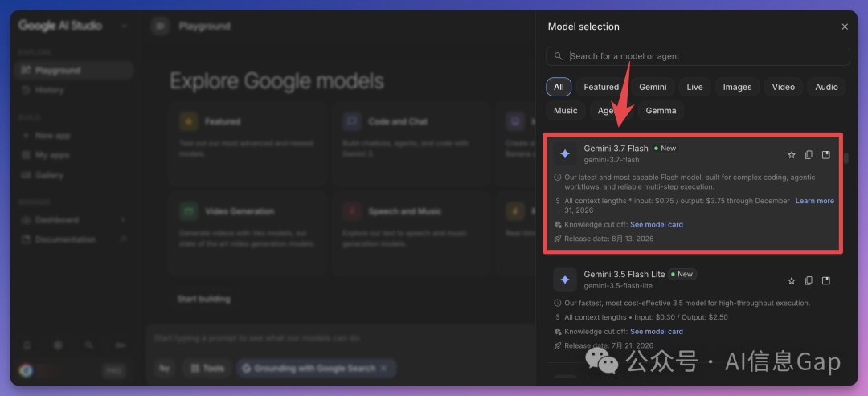868x396 pixels.
Task: Click the square docs icon on Gemini 3.7 Flash row
Action: point(826,155)
